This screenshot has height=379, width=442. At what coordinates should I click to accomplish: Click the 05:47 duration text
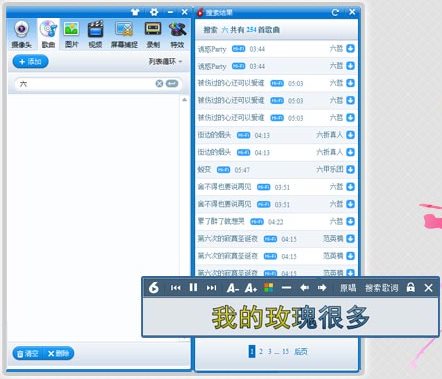click(x=242, y=170)
